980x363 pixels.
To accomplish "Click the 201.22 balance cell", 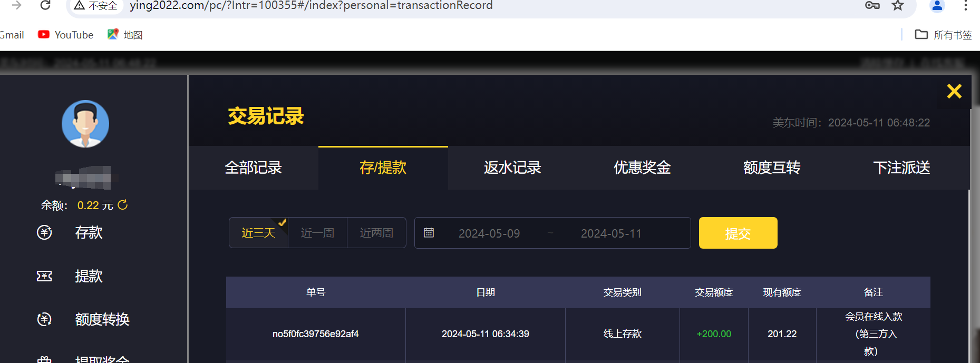I will 782,334.
